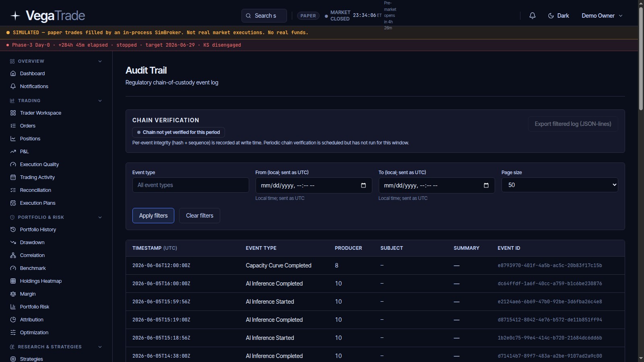
Task: Click the PAPER mode badge
Action: tap(308, 16)
